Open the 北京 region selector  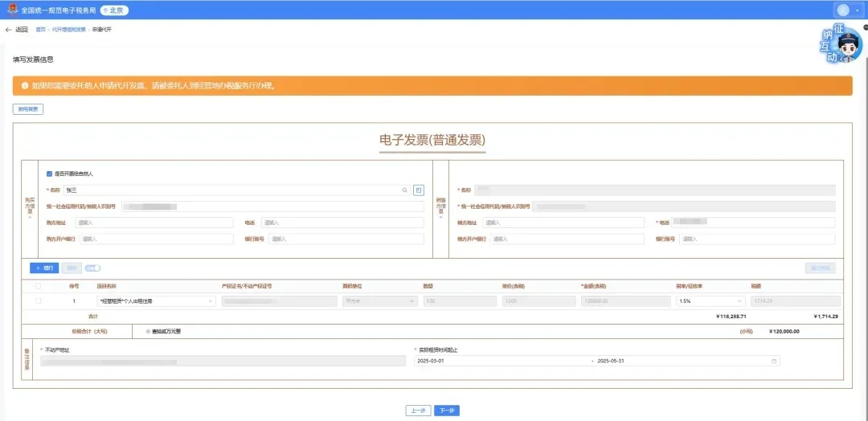coord(116,10)
